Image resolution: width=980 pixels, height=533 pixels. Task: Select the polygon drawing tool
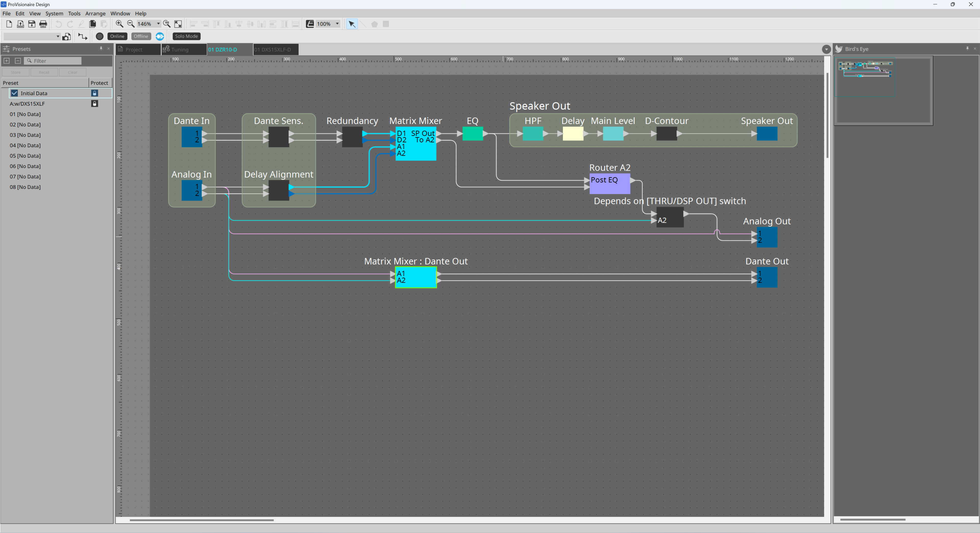[375, 24]
